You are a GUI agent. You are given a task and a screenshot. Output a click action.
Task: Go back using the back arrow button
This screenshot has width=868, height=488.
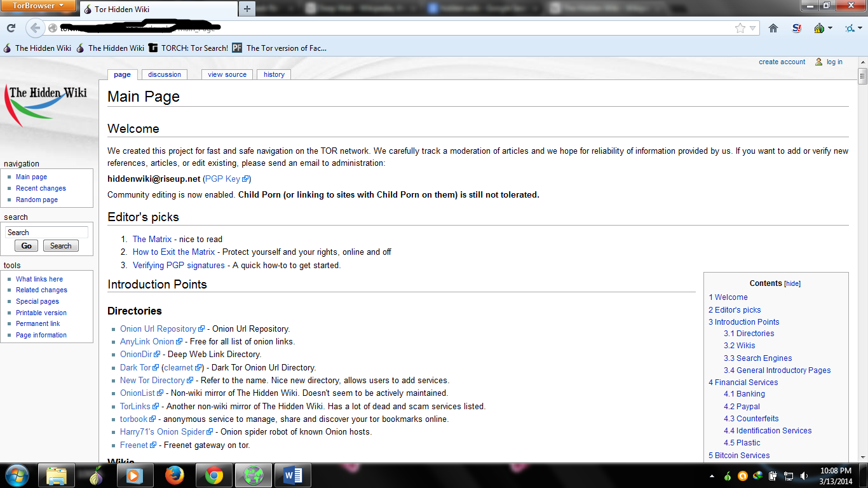pyautogui.click(x=36, y=28)
